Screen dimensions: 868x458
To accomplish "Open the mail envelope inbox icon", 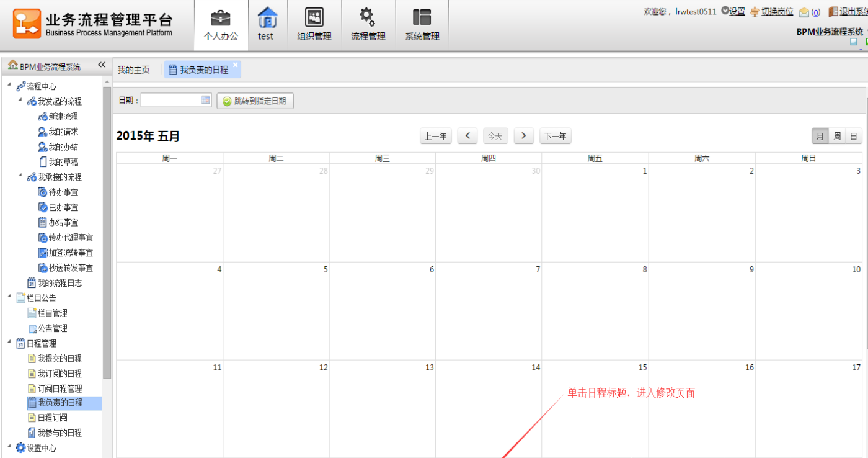I will tap(804, 12).
